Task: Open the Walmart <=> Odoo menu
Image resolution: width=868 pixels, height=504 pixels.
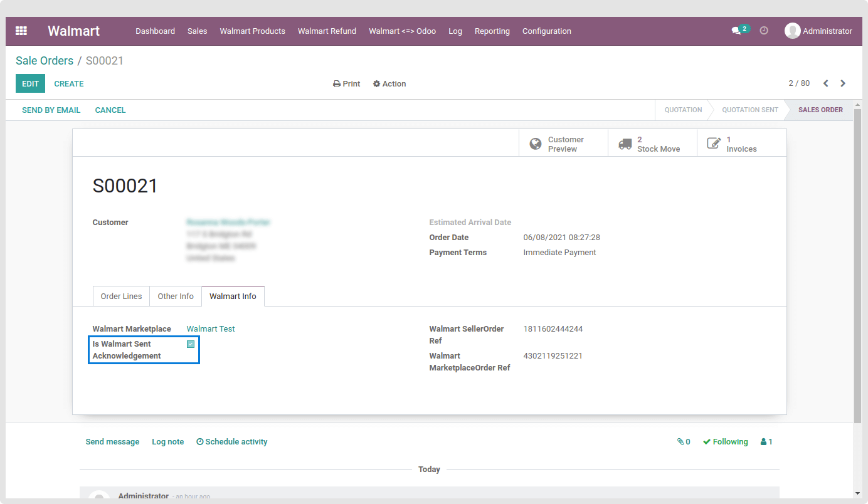Action: pyautogui.click(x=402, y=31)
